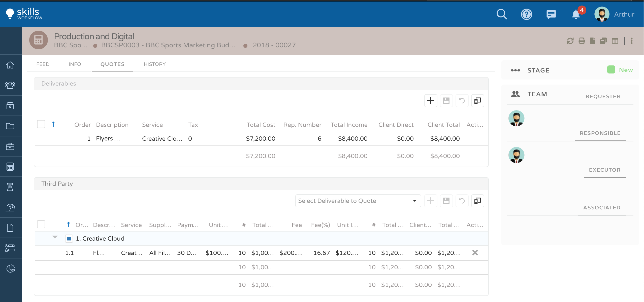644x302 pixels.
Task: Open the EXECUTOR team section
Action: coord(605,170)
